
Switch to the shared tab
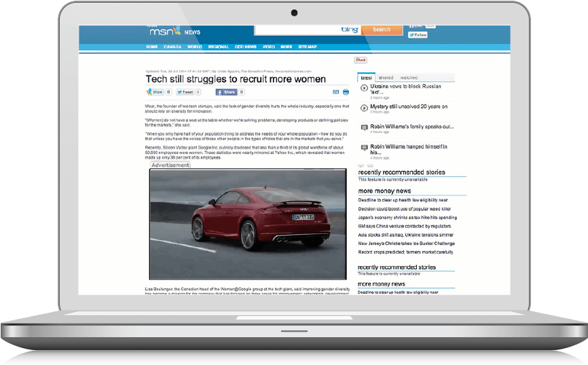click(x=386, y=77)
